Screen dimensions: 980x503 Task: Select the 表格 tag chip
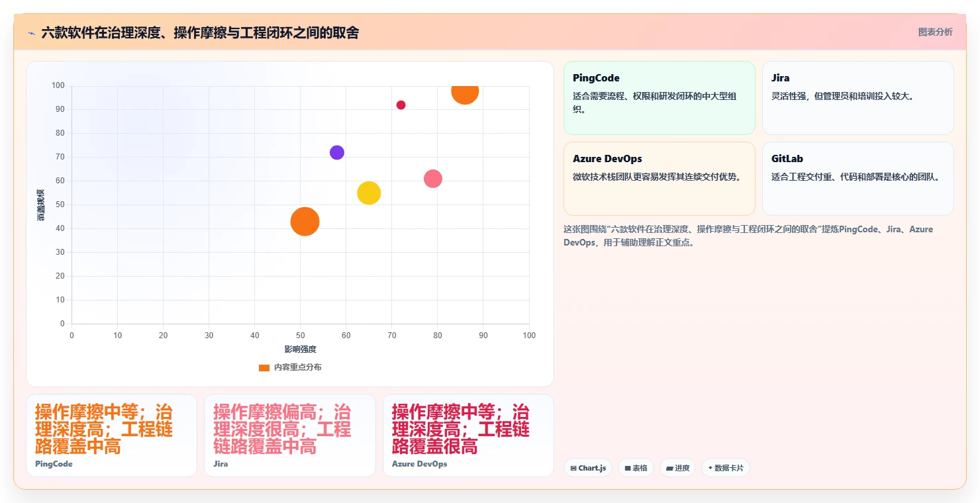[636, 468]
